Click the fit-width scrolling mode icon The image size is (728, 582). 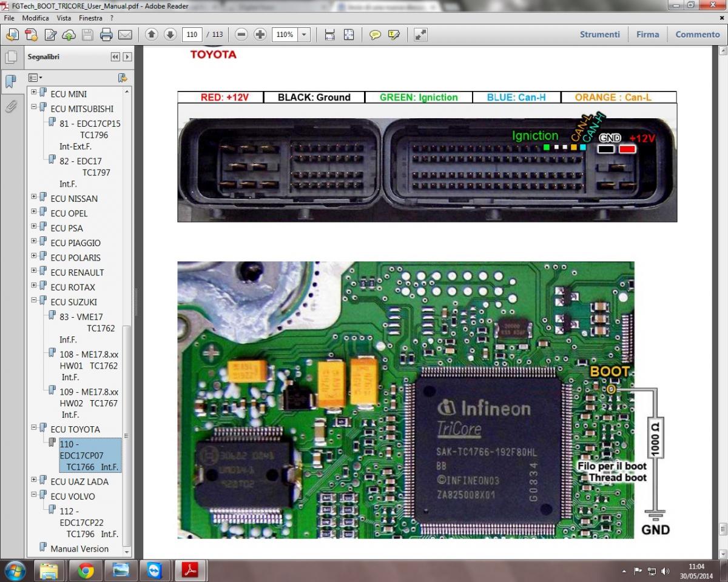[x=329, y=35]
